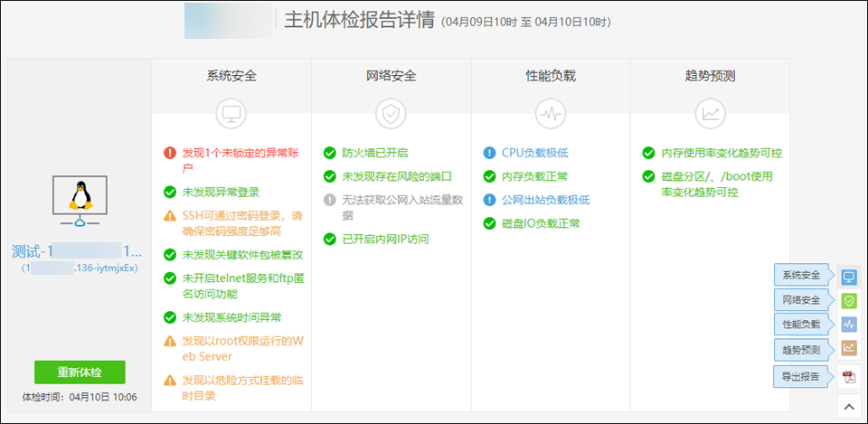Click the blue monitor icon in floating sidebar

point(848,276)
